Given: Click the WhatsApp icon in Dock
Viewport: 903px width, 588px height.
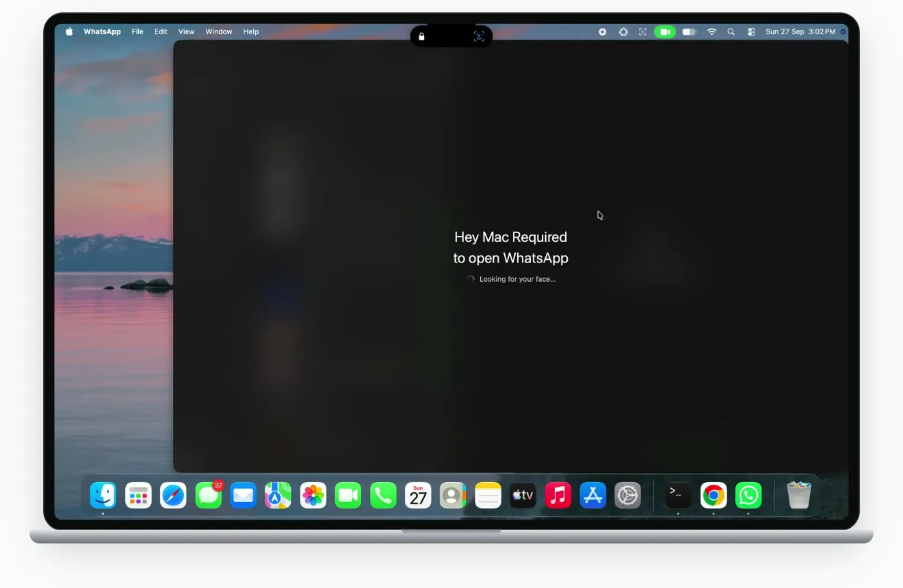Looking at the screenshot, I should coord(748,496).
